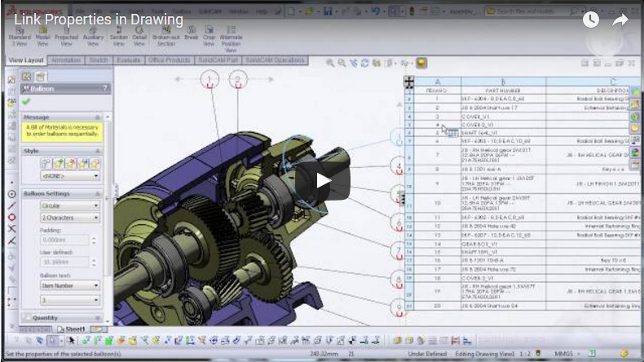
Task: Select the Model View tool
Action: tap(42, 36)
